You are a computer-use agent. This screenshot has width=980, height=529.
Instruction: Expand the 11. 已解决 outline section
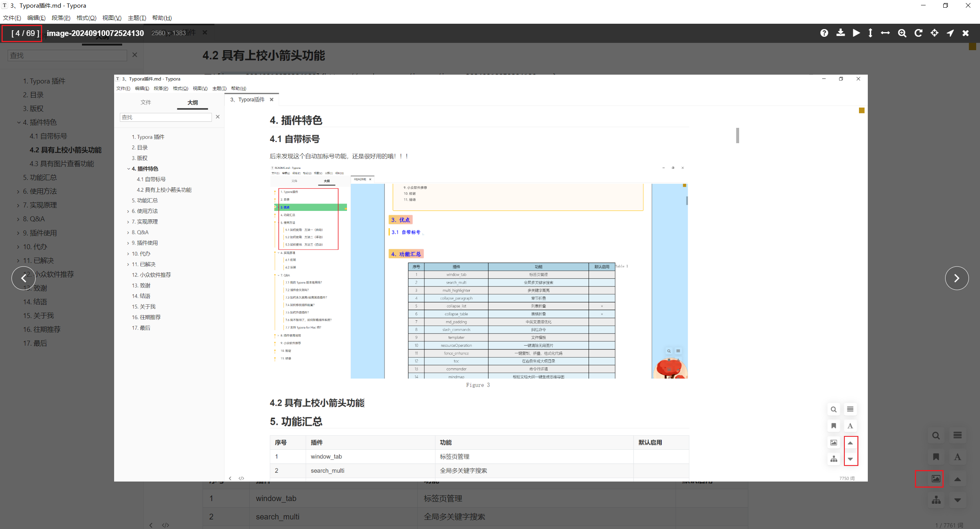pos(18,261)
